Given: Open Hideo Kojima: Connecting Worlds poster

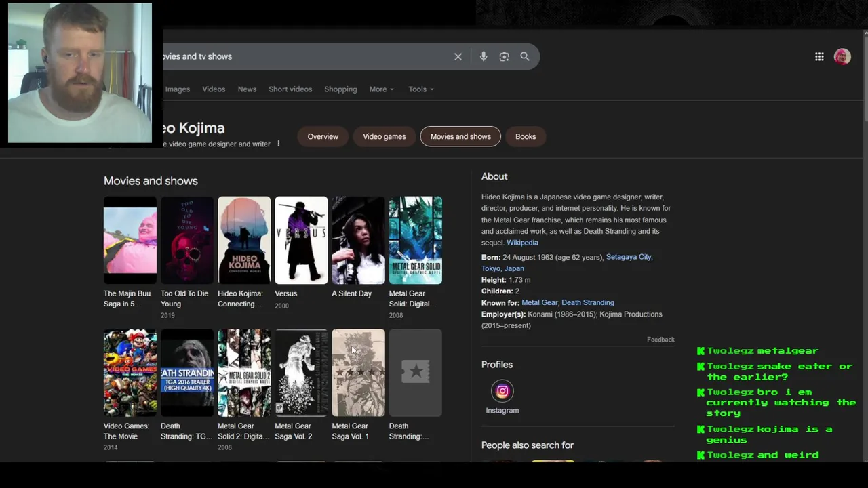Looking at the screenshot, I should (x=244, y=240).
